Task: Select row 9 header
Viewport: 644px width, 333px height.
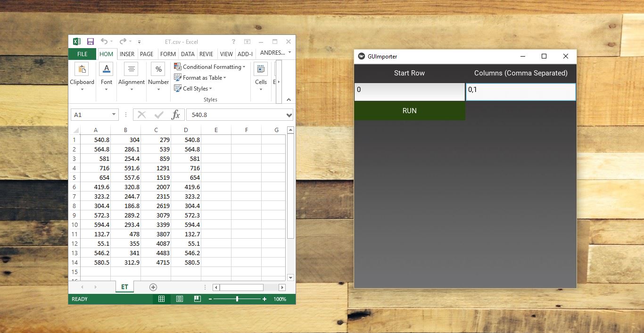Action: (x=74, y=215)
